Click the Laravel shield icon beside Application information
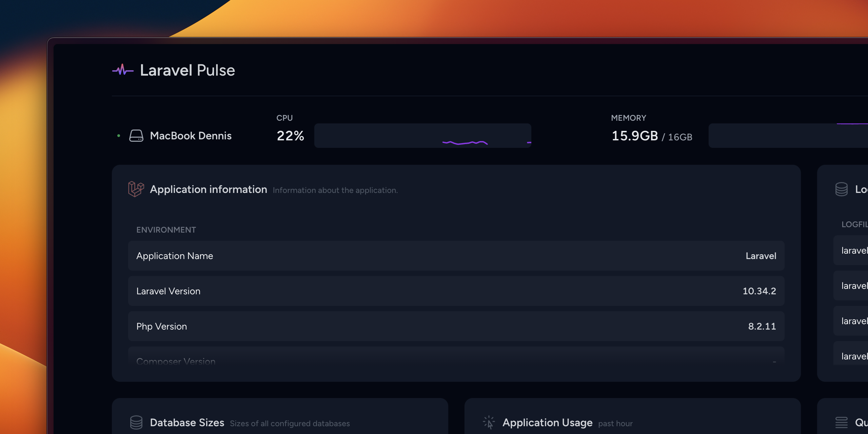 point(136,189)
